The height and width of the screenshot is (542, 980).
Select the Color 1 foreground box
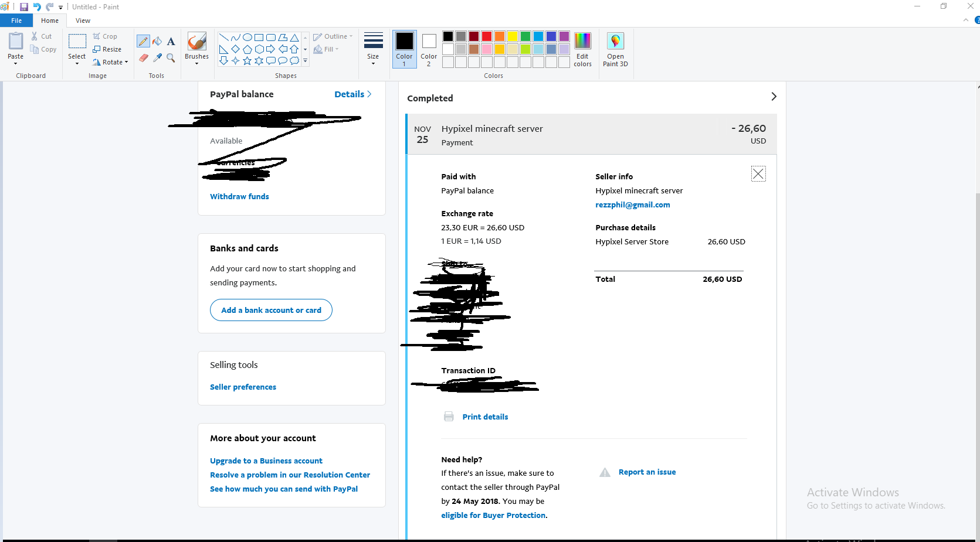(x=404, y=49)
